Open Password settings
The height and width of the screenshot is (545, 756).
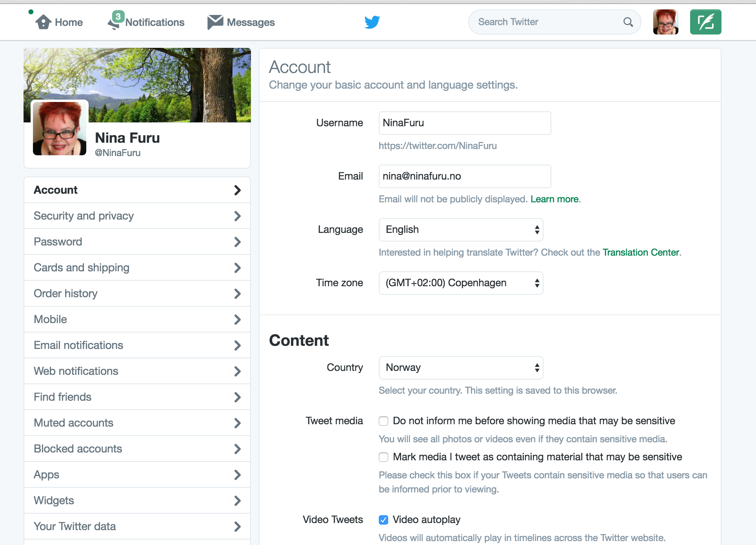coord(137,242)
